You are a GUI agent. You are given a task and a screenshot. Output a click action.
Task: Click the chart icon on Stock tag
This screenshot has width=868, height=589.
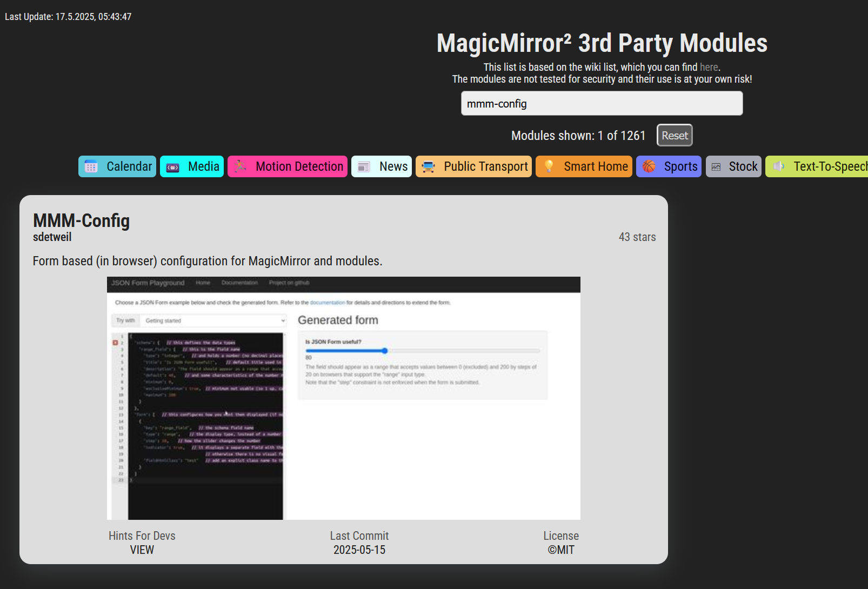pos(716,167)
